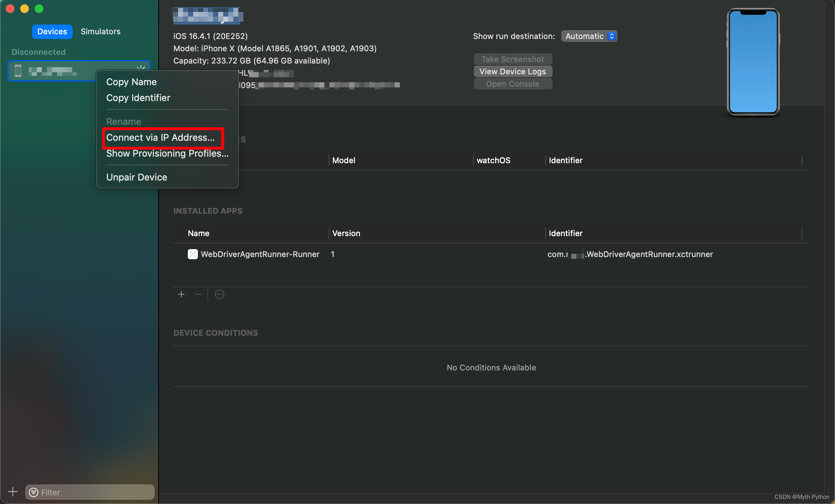Image resolution: width=835 pixels, height=504 pixels.
Task: Open the ellipsis actions menu for apps
Action: point(219,294)
